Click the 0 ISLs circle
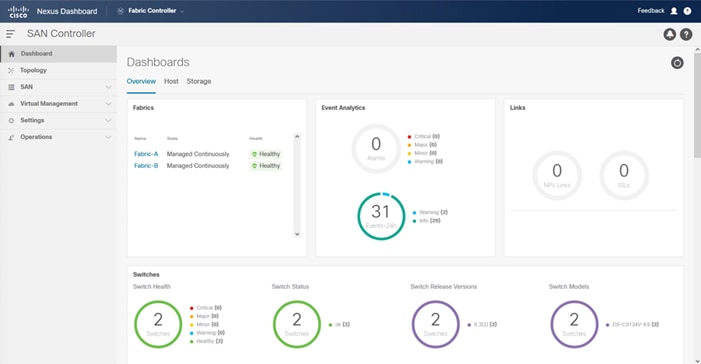Screen dimensions: 701x364 624,175
